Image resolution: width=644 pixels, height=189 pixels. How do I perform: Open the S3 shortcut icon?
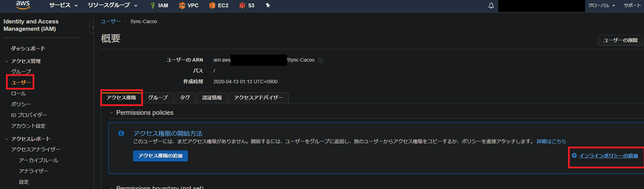[x=242, y=6]
